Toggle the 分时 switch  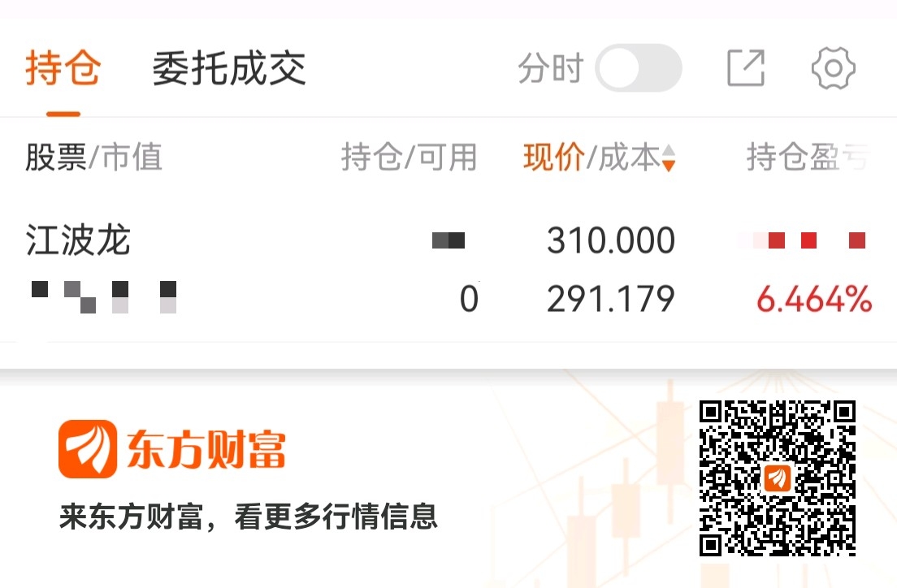639,68
